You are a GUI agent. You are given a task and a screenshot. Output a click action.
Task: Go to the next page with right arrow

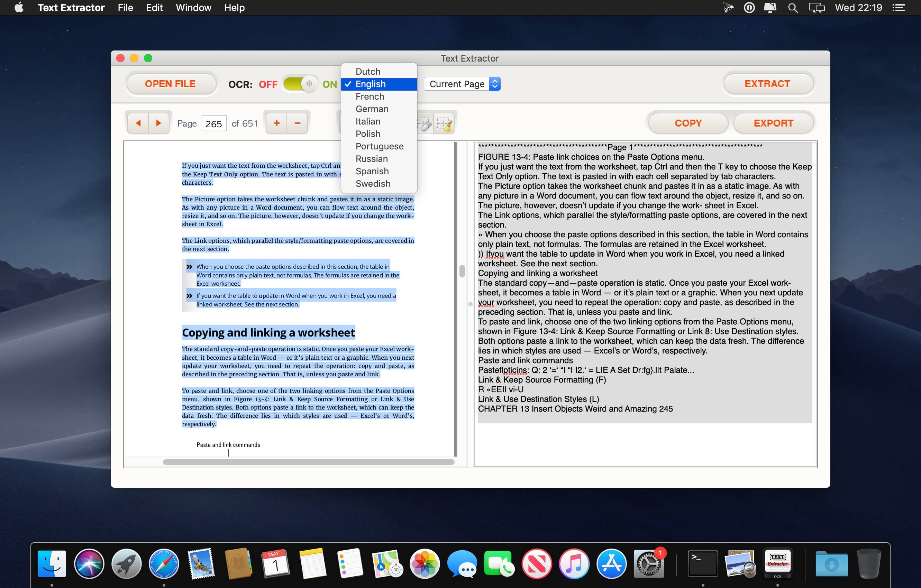point(159,123)
